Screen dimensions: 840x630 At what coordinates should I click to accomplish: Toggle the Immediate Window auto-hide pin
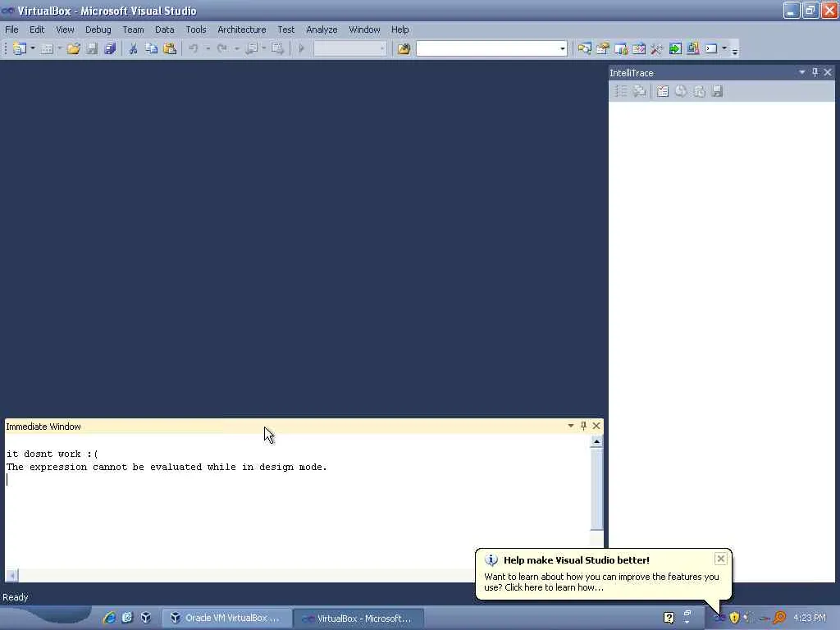(583, 426)
